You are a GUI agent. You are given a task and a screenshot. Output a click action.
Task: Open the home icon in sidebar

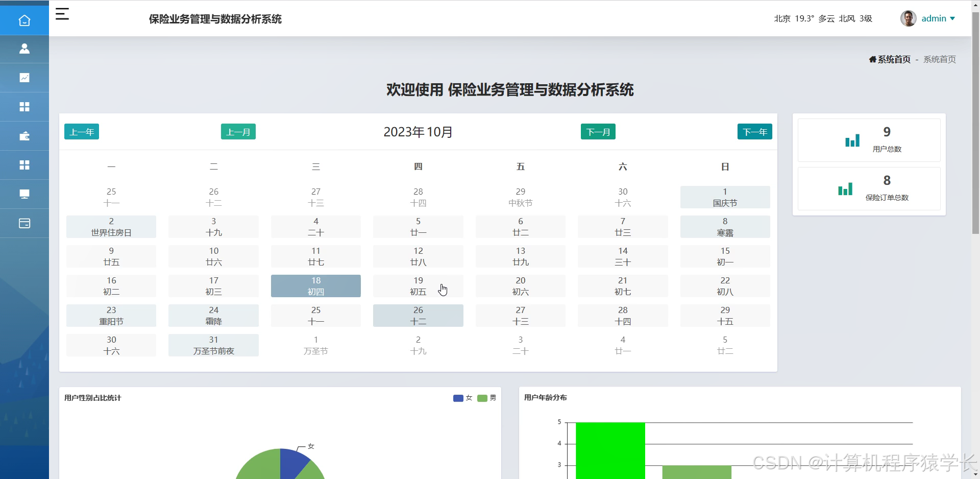pos(24,20)
